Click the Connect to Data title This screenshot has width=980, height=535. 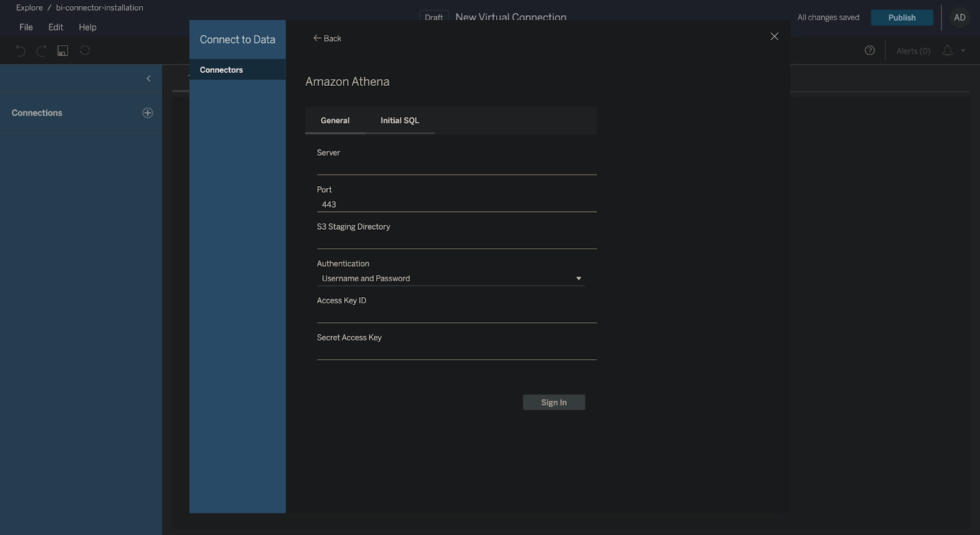[238, 39]
